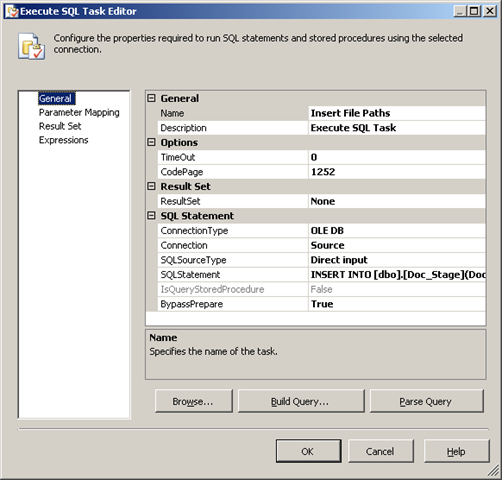Viewport: 502px width, 480px height.
Task: Click the BypassPrepare property label
Action: pyautogui.click(x=192, y=304)
